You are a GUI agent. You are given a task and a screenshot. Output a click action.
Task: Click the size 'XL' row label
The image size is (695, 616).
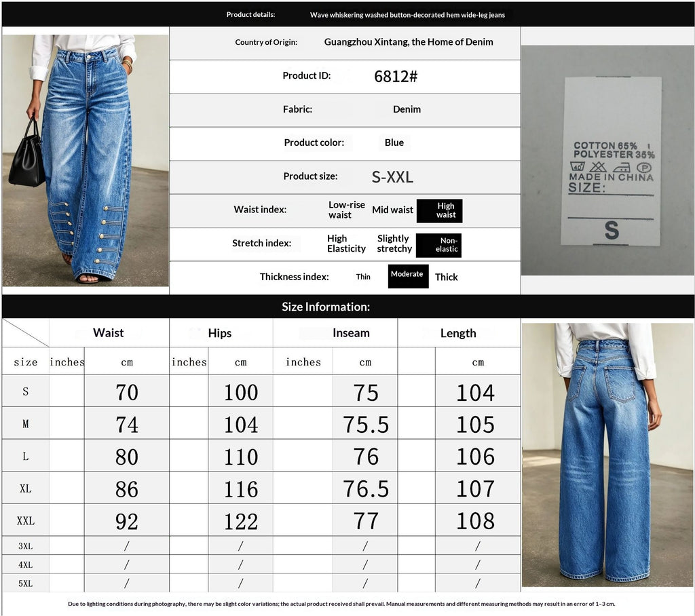(x=25, y=489)
